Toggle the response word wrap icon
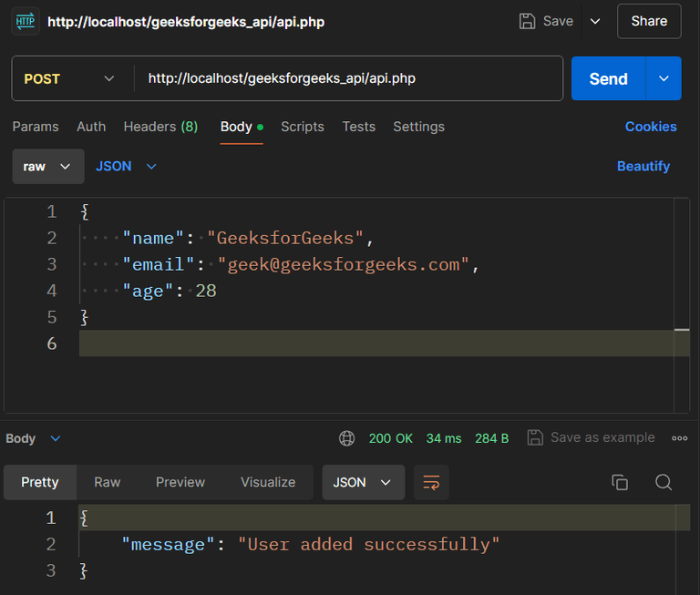 tap(431, 483)
